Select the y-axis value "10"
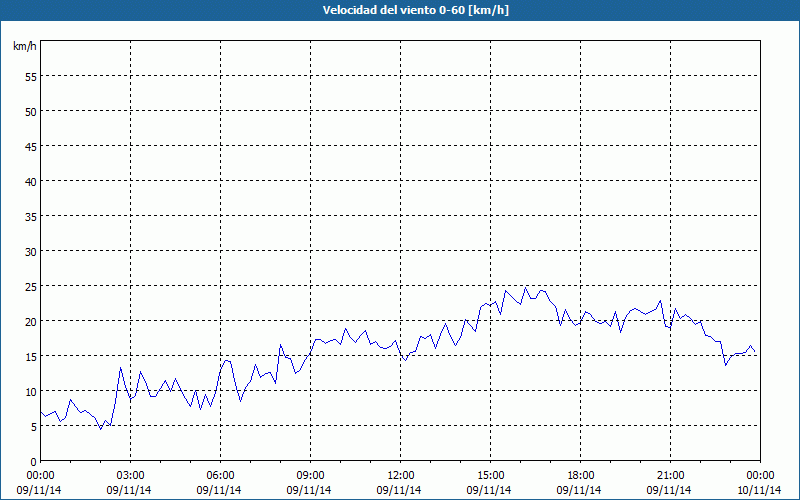Screen dimensions: 800x500 (31, 391)
